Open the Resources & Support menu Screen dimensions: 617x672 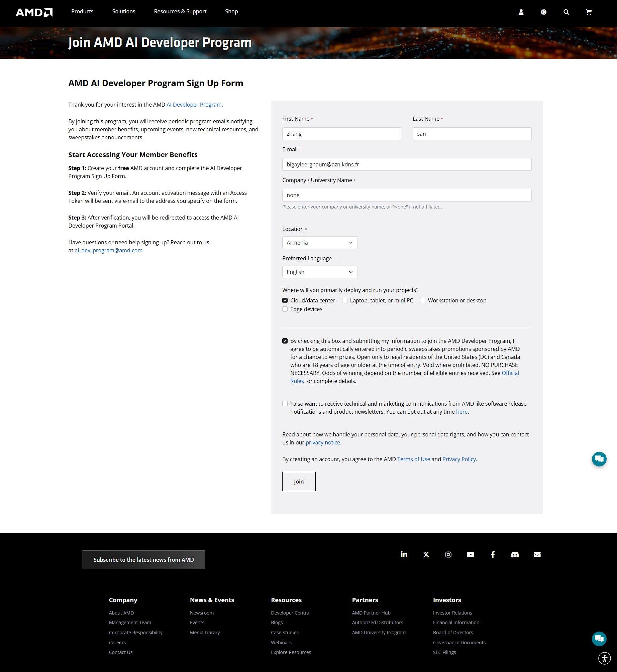[x=180, y=11]
